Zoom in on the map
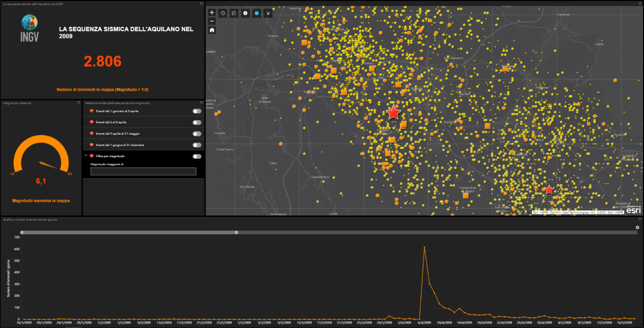Image resolution: width=644 pixels, height=328 pixels. pos(212,12)
